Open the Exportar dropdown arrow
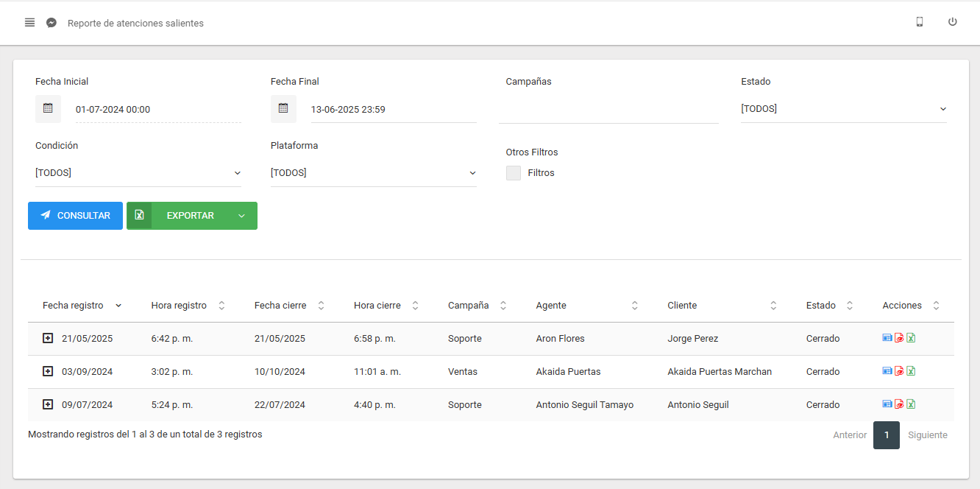The width and height of the screenshot is (980, 489). (242, 216)
